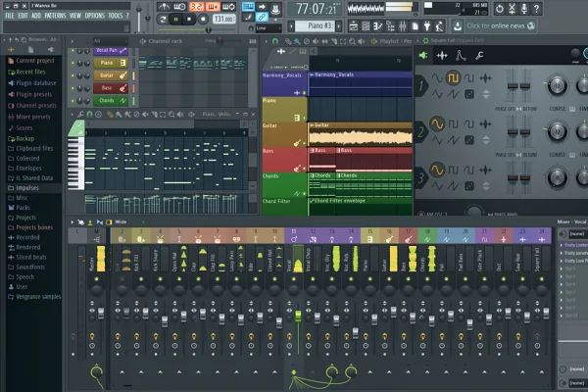This screenshot has width=588, height=392.
Task: Adjust channel rack Swing slider
Action: [x=220, y=41]
